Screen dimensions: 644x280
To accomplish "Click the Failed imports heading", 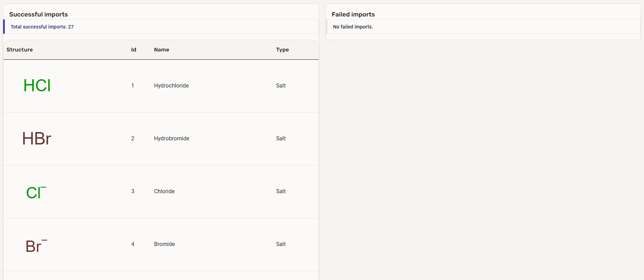I will 353,14.
